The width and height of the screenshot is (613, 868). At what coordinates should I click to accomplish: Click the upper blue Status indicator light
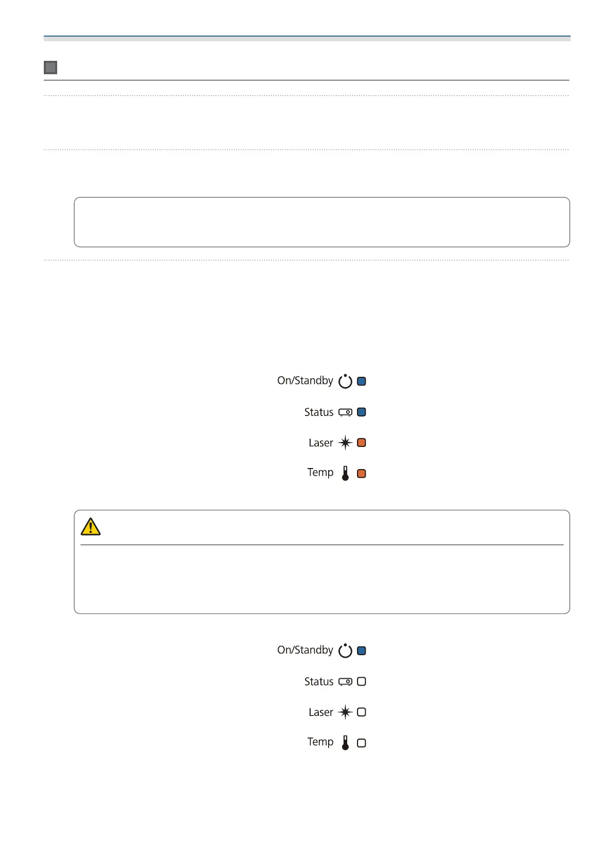[x=362, y=412]
